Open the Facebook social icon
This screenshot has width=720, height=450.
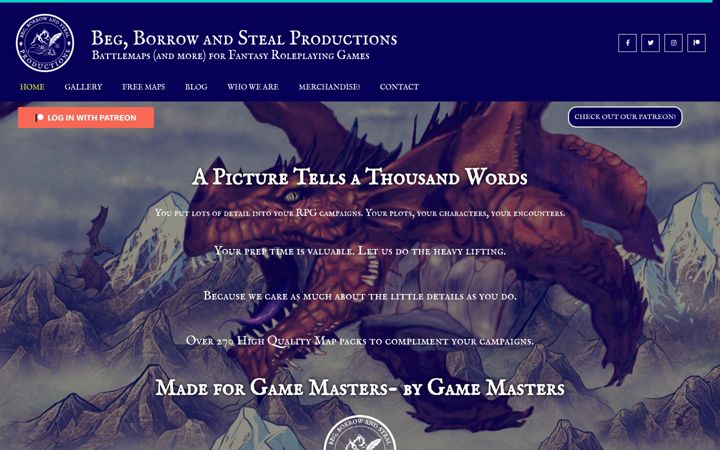pos(627,43)
